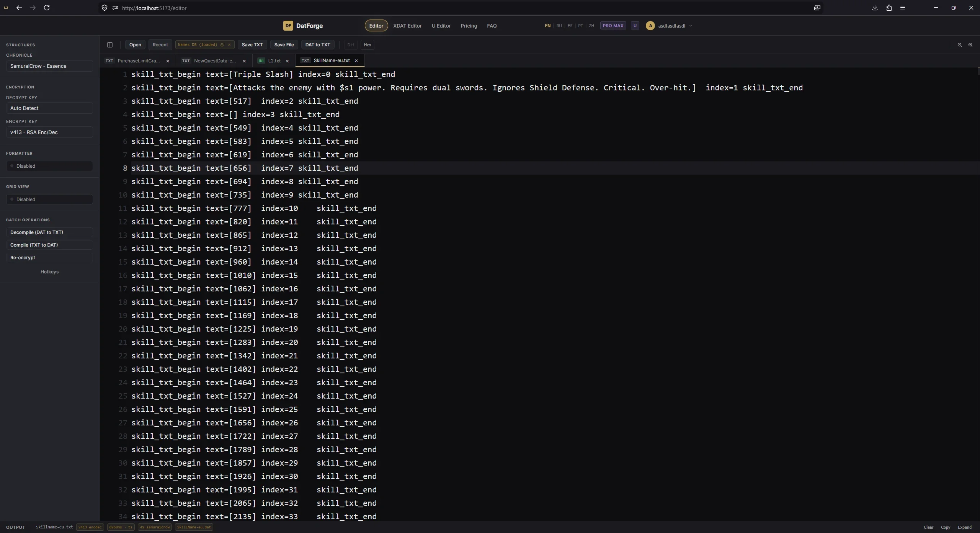Open the Encrypt Key v413 RSA dropdown
This screenshot has height=533, width=980.
pos(49,132)
